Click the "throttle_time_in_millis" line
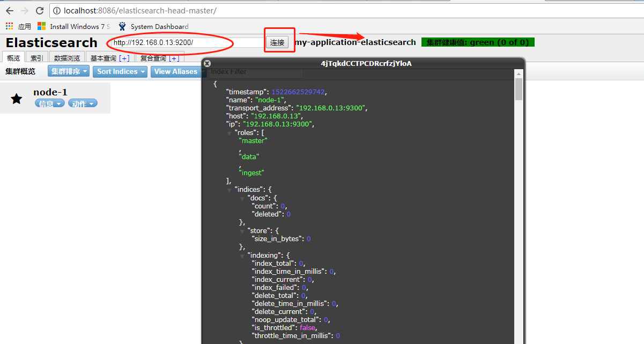 295,336
